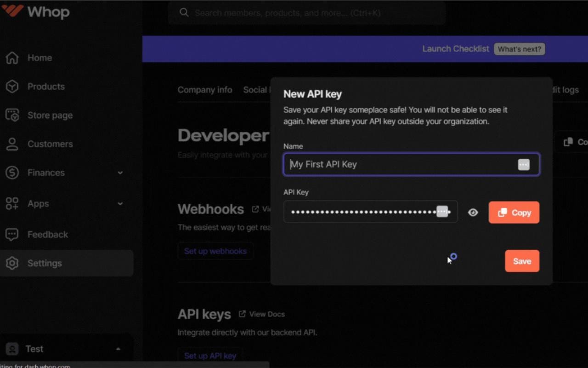The height and width of the screenshot is (368, 588).
Task: Open Products in the sidebar
Action: tap(46, 86)
